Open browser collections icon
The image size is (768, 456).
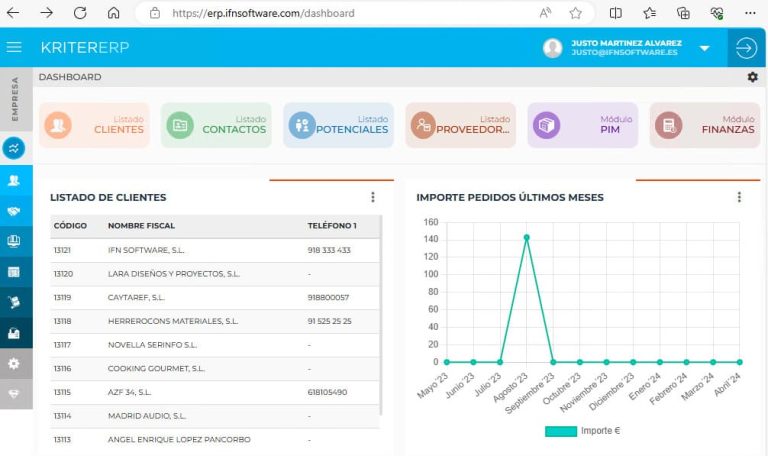click(683, 13)
